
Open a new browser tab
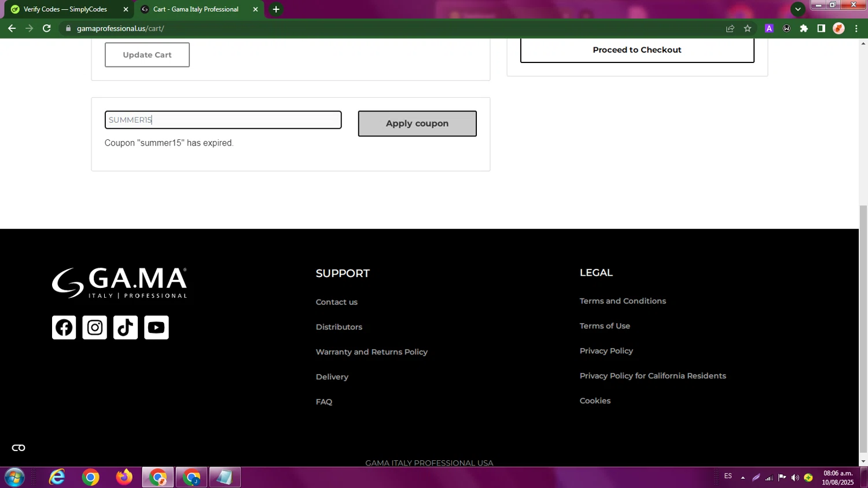[x=276, y=9]
